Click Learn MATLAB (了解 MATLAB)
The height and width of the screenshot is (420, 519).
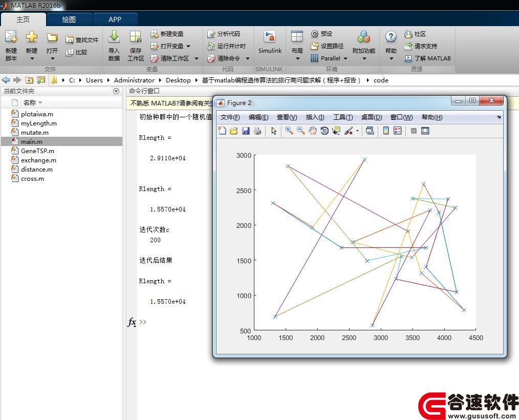[428, 58]
